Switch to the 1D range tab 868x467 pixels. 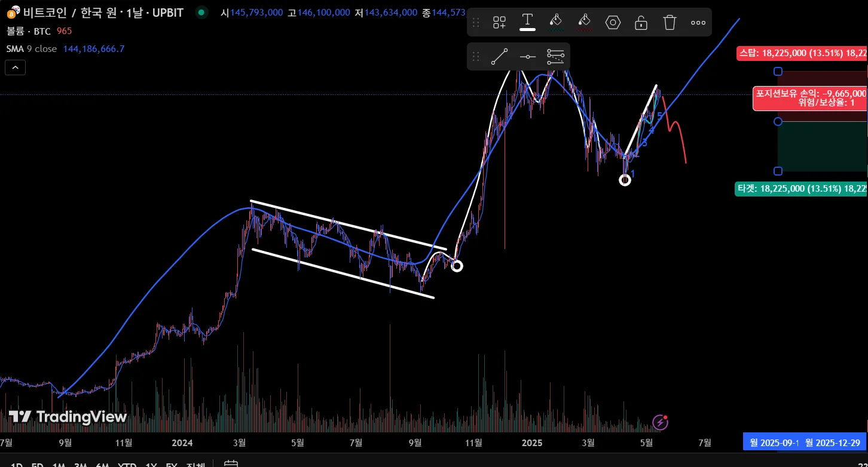coord(17,463)
